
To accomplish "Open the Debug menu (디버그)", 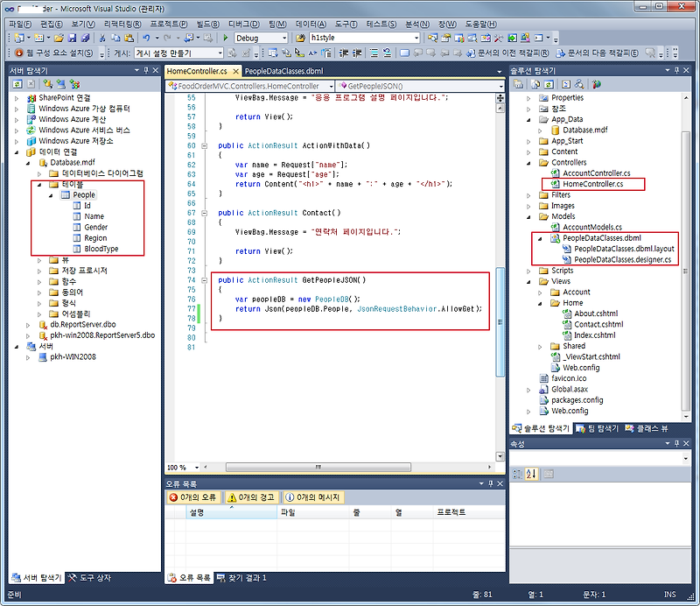I will (x=244, y=25).
